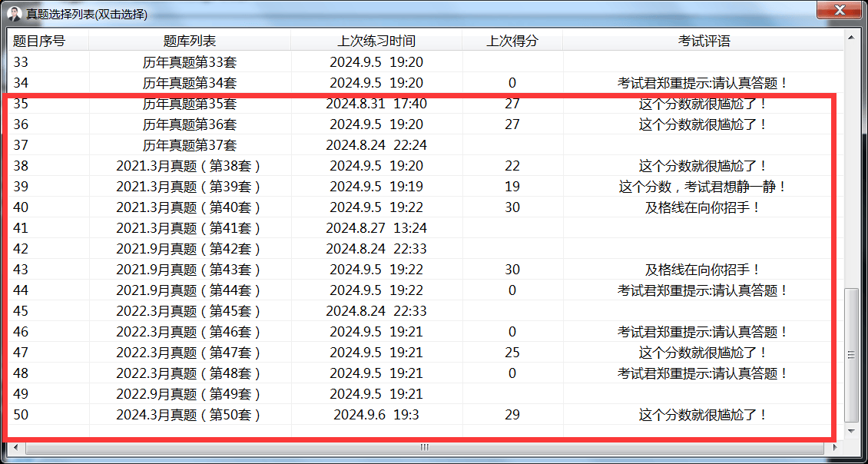Click the horizontal scrollbar left arrow
This screenshot has width=868, height=464.
pos(13,447)
